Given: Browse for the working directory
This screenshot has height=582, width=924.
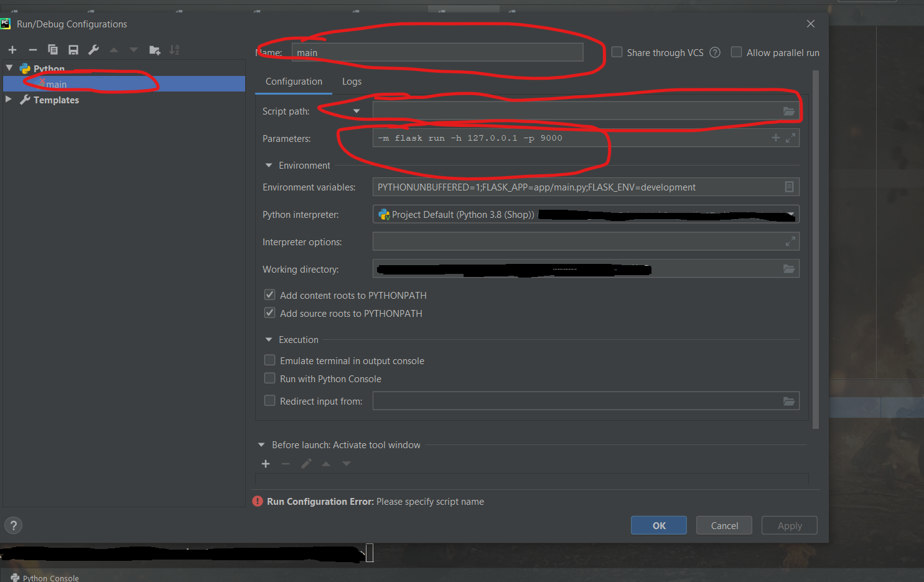Looking at the screenshot, I should [789, 269].
